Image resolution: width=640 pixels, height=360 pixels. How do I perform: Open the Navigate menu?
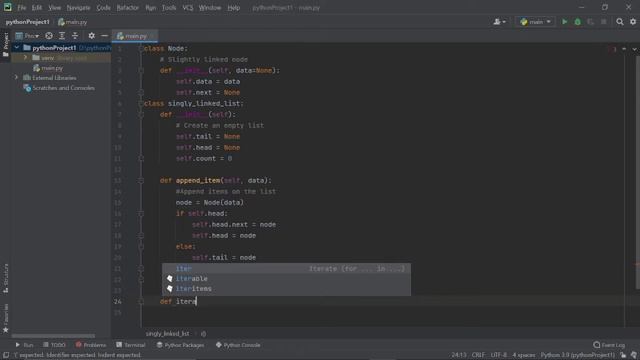(x=78, y=8)
